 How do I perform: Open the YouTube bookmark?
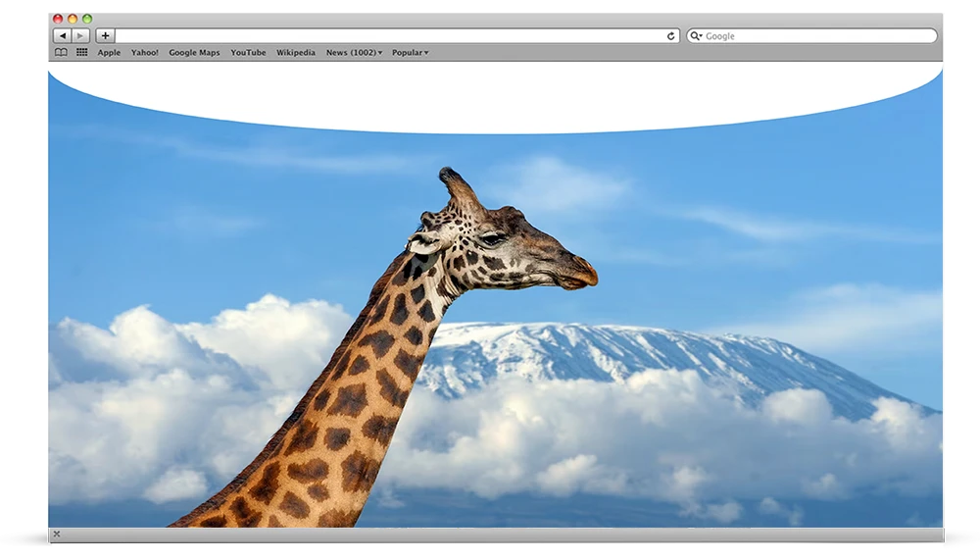point(248,53)
